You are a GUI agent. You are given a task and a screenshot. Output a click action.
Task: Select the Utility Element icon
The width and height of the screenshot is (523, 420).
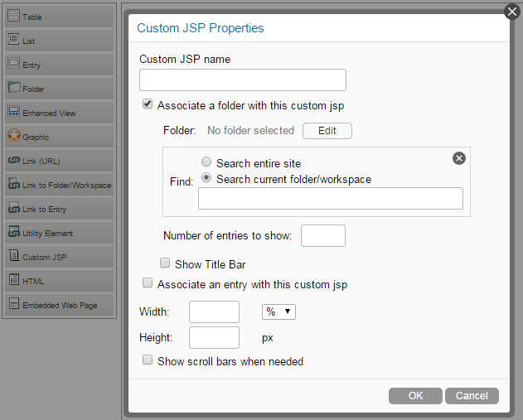click(13, 233)
